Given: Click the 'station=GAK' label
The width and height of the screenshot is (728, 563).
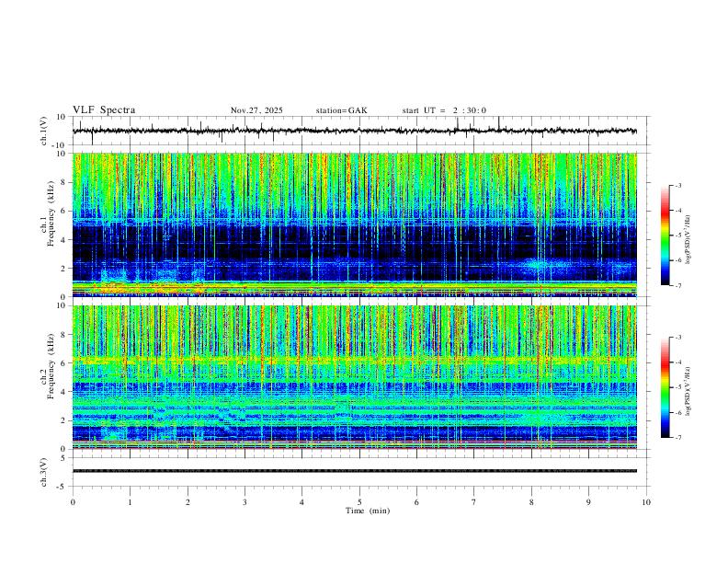Looking at the screenshot, I should click(x=342, y=110).
